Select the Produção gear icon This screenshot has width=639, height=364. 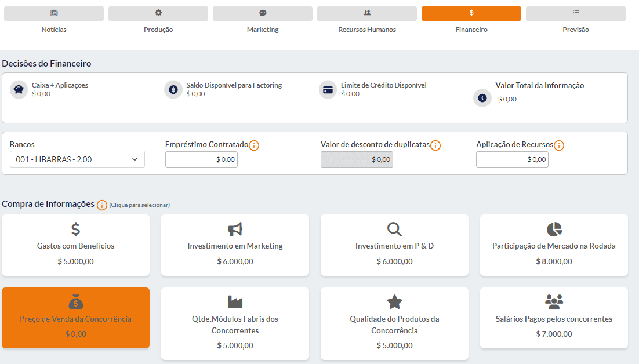click(x=158, y=13)
